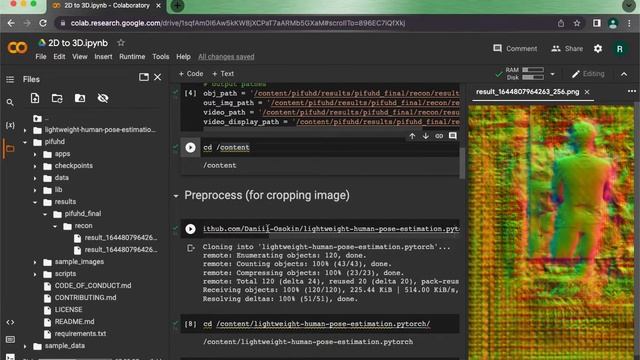Open the Runtime menu
640x360 pixels.
[x=132, y=57]
